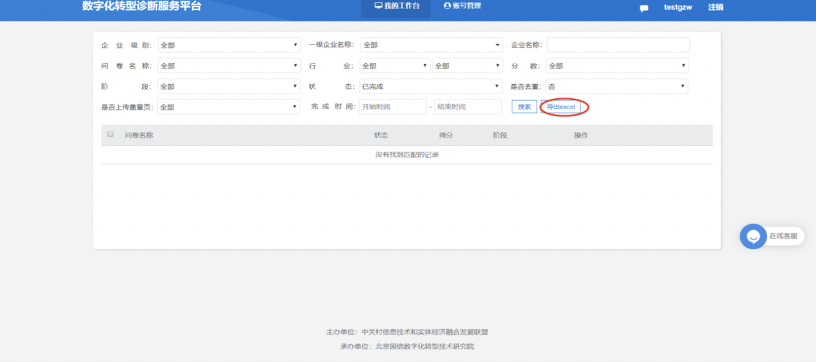Click the 状态 column header

click(381, 135)
